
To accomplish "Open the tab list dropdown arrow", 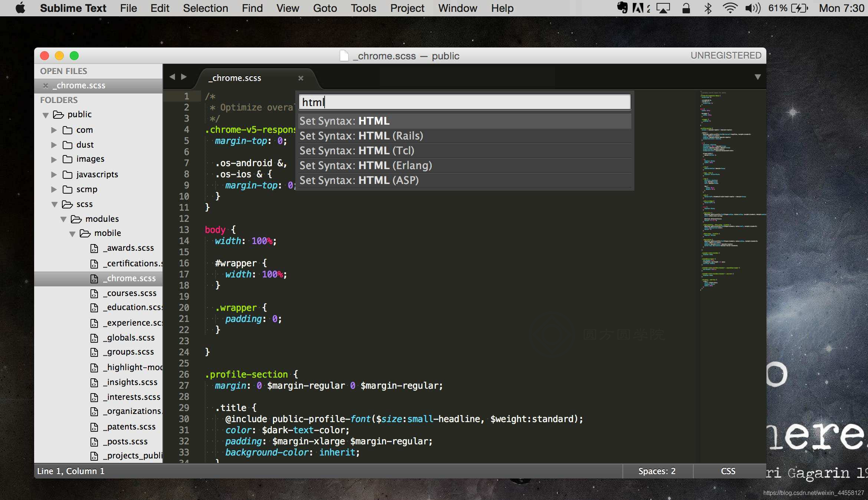I will click(x=757, y=77).
